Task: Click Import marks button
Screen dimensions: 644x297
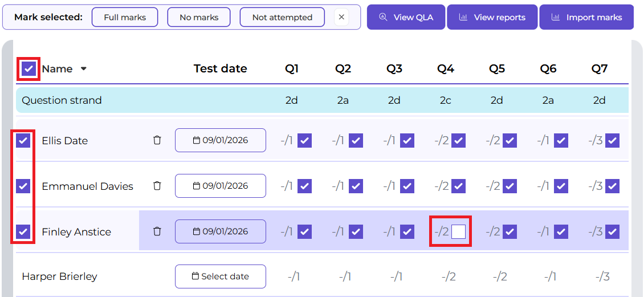Action: (586, 17)
